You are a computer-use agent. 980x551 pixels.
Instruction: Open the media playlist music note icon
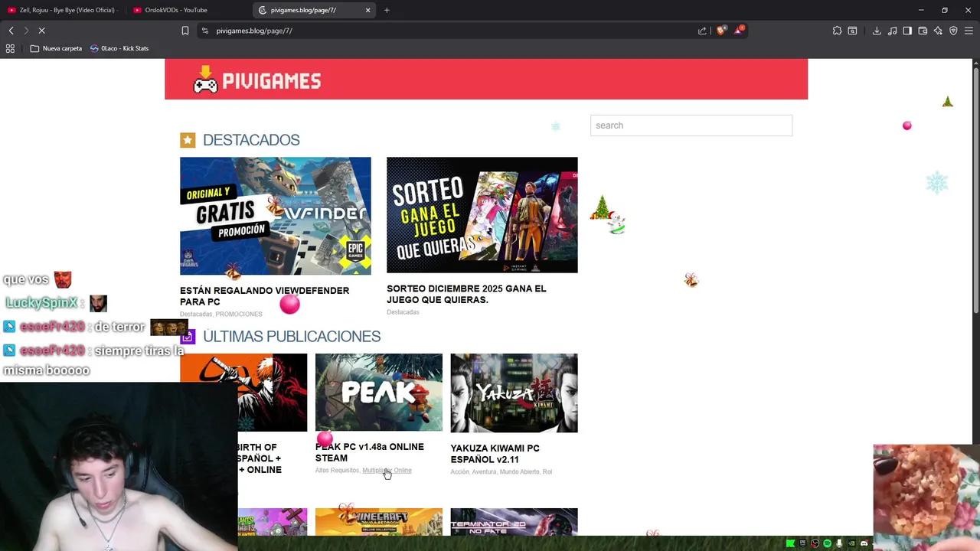point(892,31)
